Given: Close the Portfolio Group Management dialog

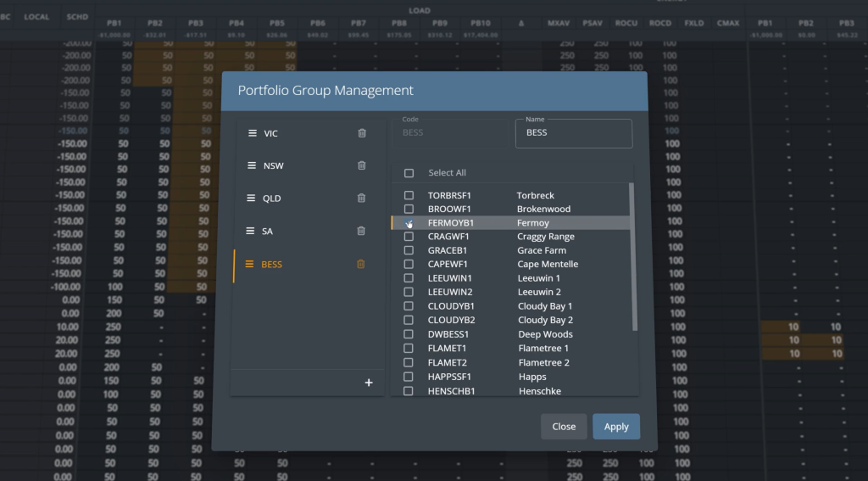Looking at the screenshot, I should point(564,427).
